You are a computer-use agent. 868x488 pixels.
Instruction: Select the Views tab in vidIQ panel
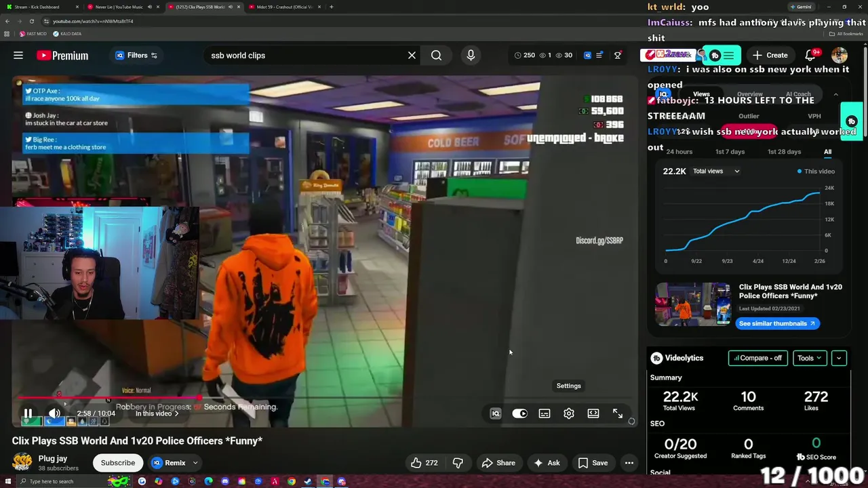click(x=701, y=94)
